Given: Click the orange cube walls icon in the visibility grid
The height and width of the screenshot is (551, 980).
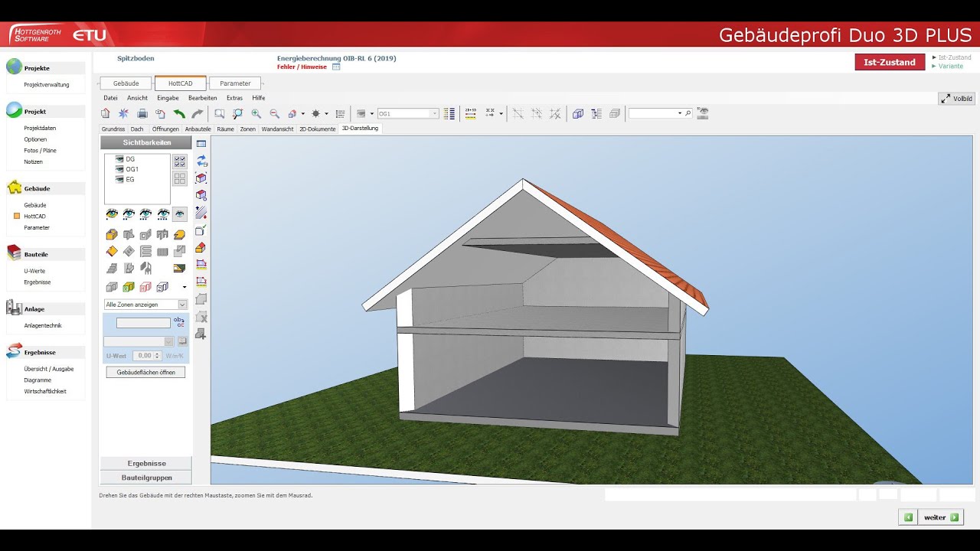Looking at the screenshot, I should 112,235.
